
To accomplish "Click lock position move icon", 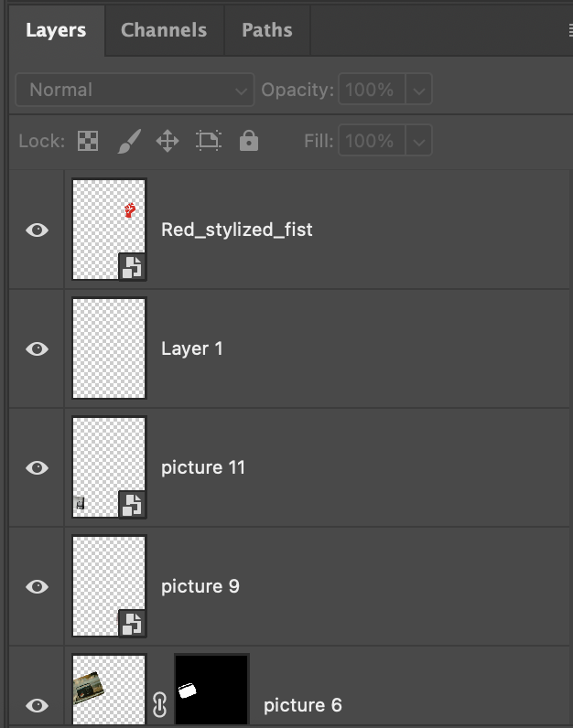I will (168, 141).
